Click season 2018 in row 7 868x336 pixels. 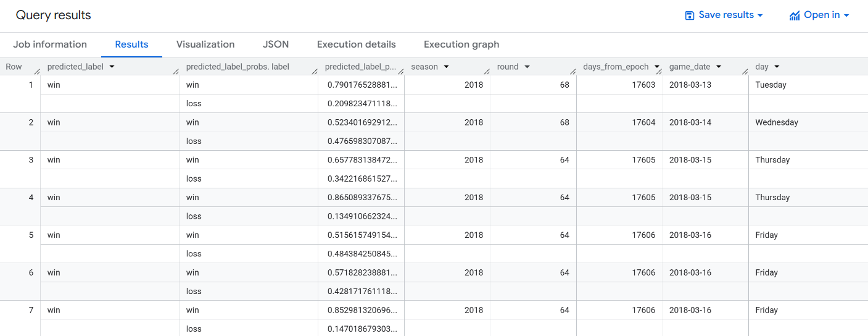pyautogui.click(x=474, y=311)
